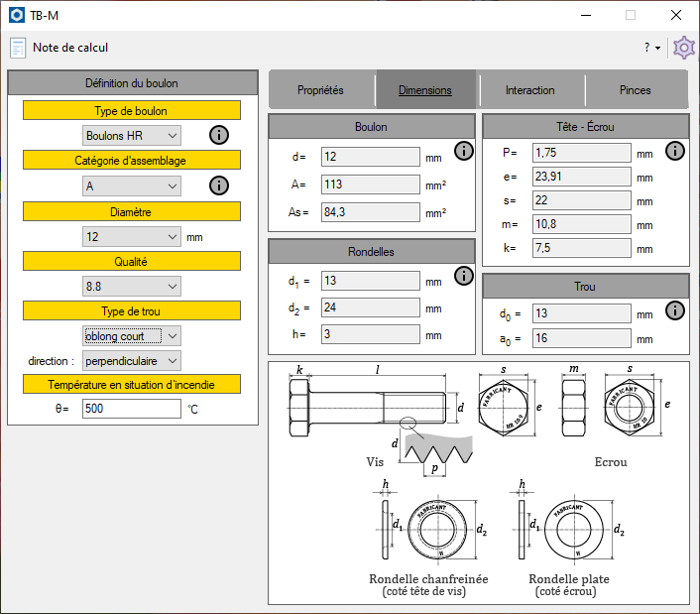Click the washer thickness h= 3 field
Screen dimensions: 700x614
(370, 334)
